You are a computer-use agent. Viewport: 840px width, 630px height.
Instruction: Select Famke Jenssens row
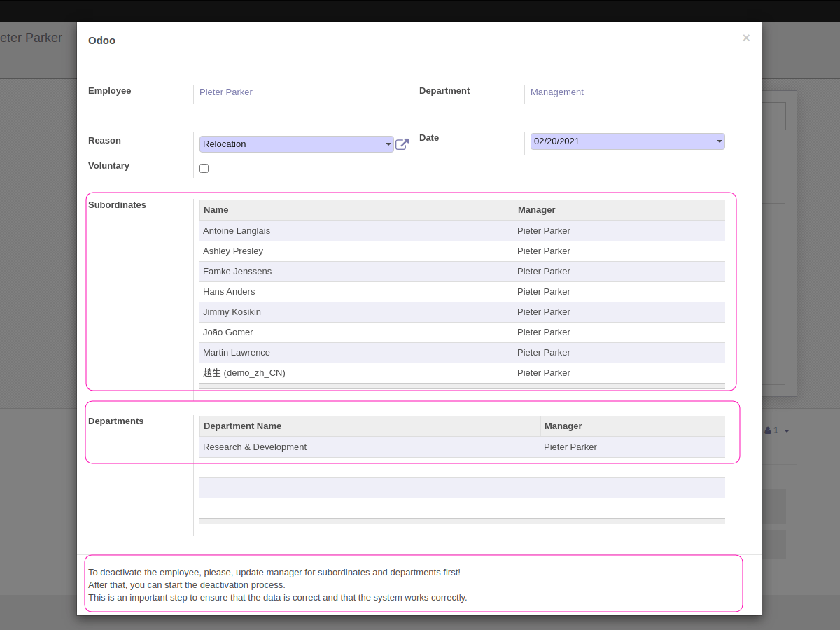coord(237,272)
